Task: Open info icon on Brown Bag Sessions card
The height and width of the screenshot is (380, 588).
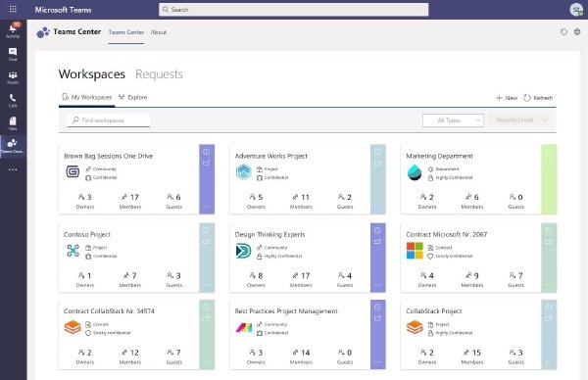Action: coord(206,152)
